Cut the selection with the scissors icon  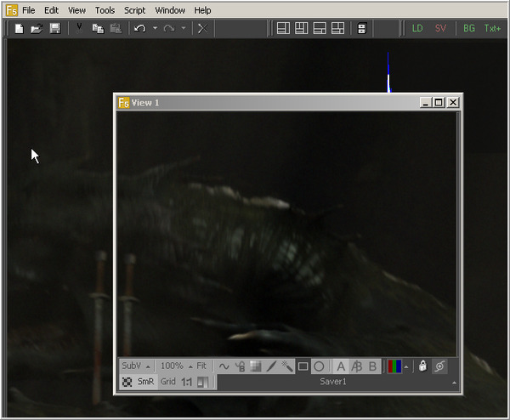(x=79, y=29)
